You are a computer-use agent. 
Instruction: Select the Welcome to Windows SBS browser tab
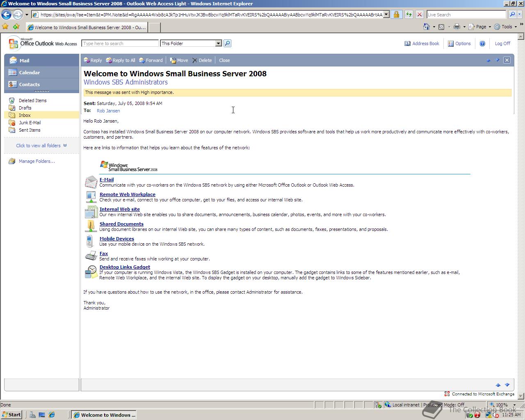86,27
